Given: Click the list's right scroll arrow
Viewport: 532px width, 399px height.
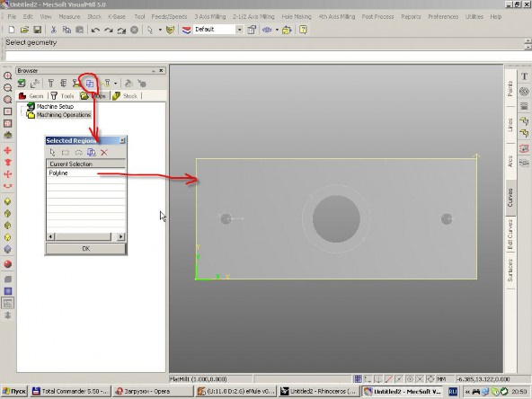Looking at the screenshot, I should (x=120, y=236).
